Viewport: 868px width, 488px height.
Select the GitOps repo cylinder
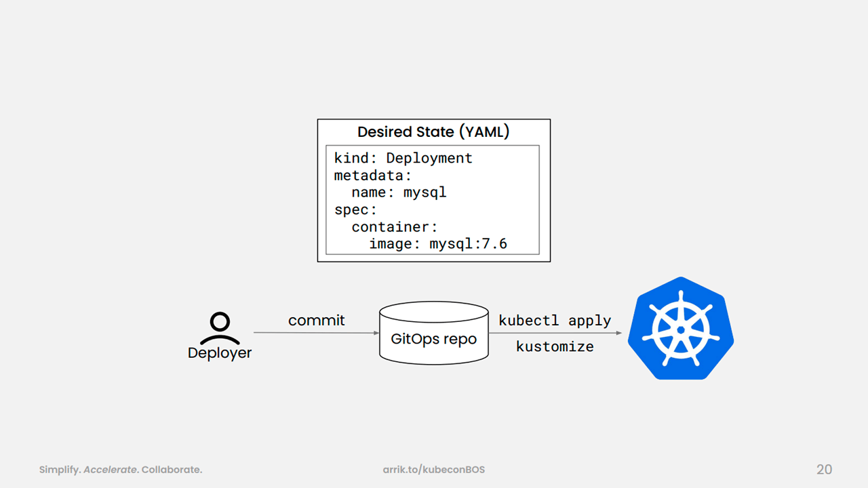434,333
